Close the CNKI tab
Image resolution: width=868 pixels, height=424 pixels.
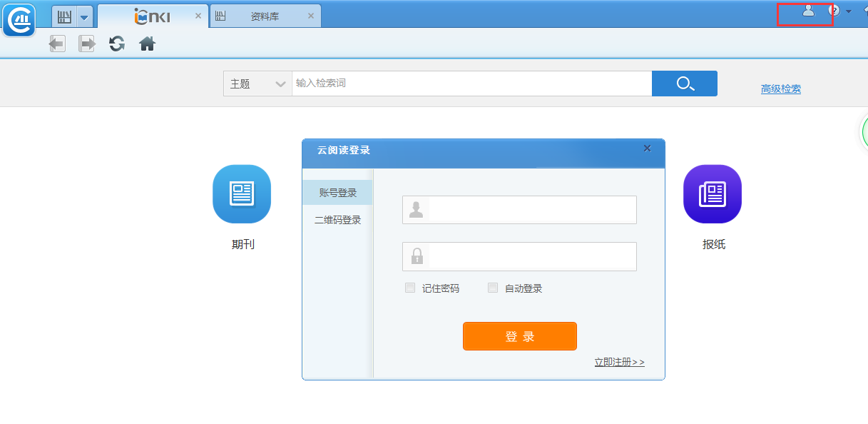click(x=198, y=16)
